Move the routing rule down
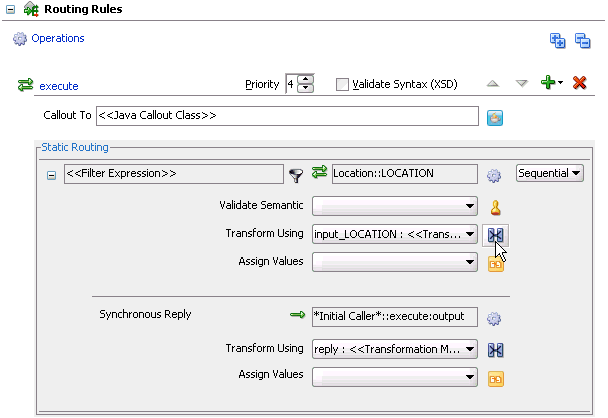Screen dimensions: 608x418 (522, 83)
